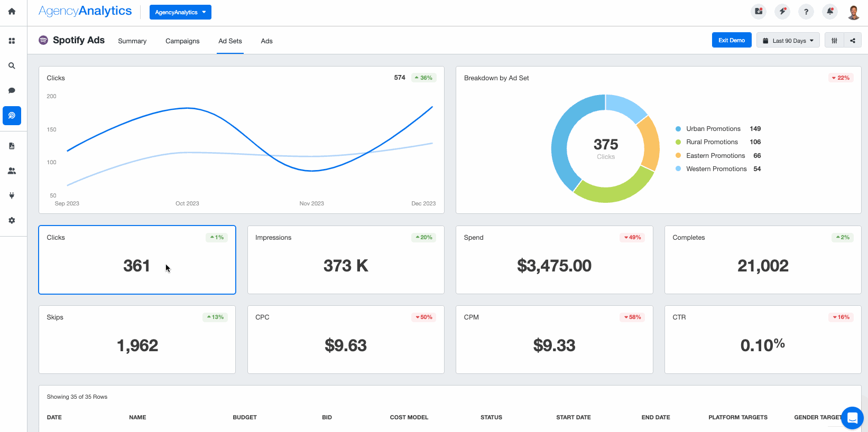Open the AgencyAnalytics account dropdown
The image size is (868, 432).
click(x=180, y=12)
